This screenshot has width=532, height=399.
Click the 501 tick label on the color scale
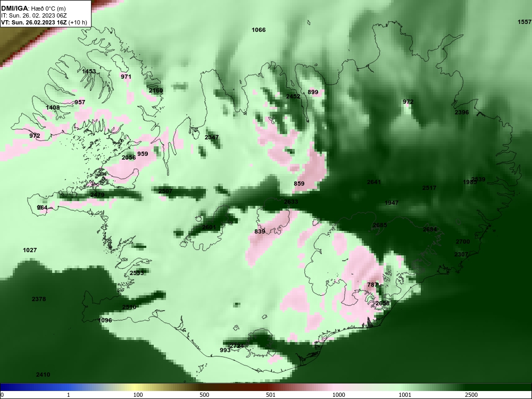pos(270,395)
